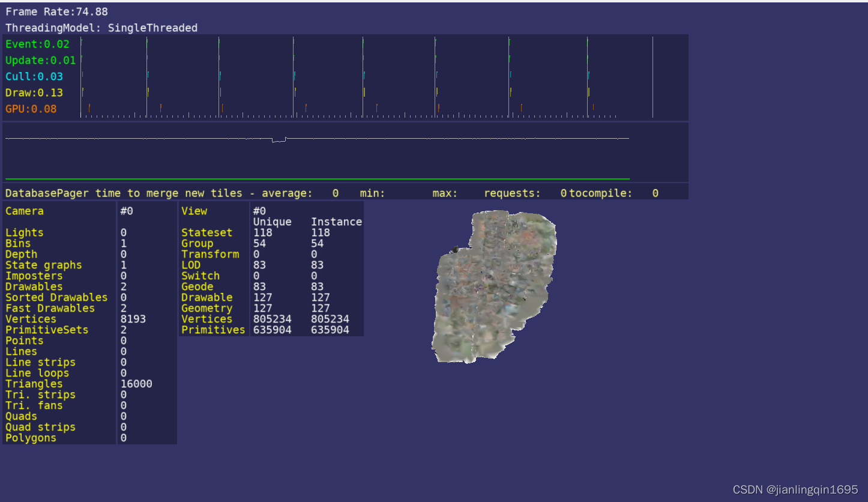868x502 pixels.
Task: Click the Fast Drawables row label
Action: (50, 308)
